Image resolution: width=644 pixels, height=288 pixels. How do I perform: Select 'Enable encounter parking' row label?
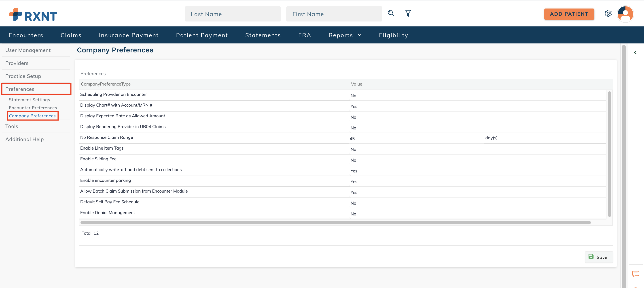[x=105, y=181]
